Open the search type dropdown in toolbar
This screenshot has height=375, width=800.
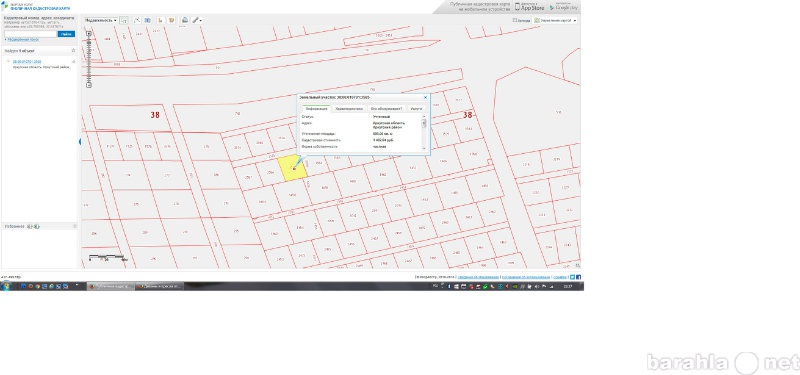point(101,20)
